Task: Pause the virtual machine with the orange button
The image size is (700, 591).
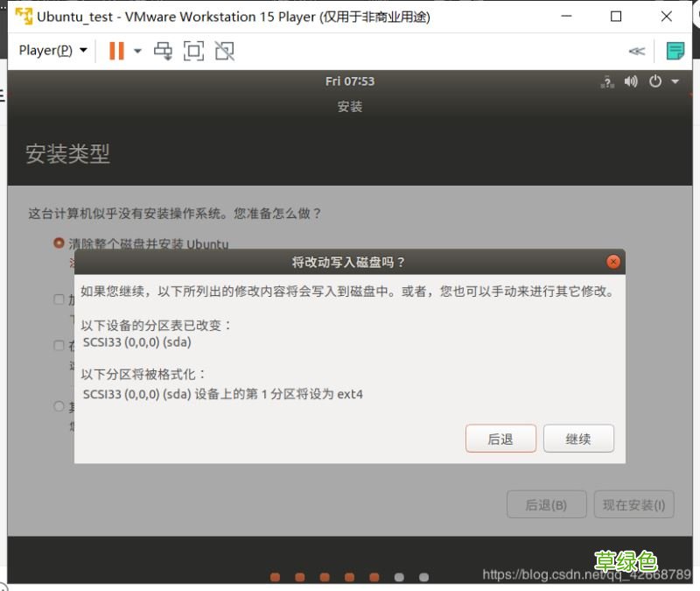Action: point(116,51)
